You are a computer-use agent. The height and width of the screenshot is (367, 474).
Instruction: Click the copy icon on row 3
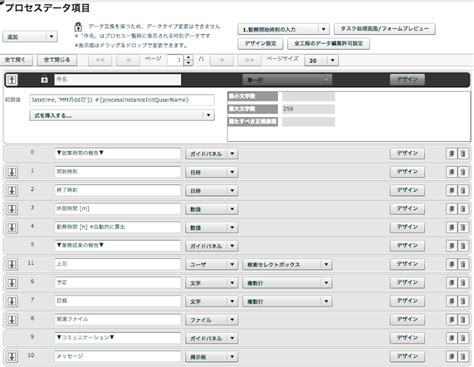pyautogui.click(x=452, y=209)
